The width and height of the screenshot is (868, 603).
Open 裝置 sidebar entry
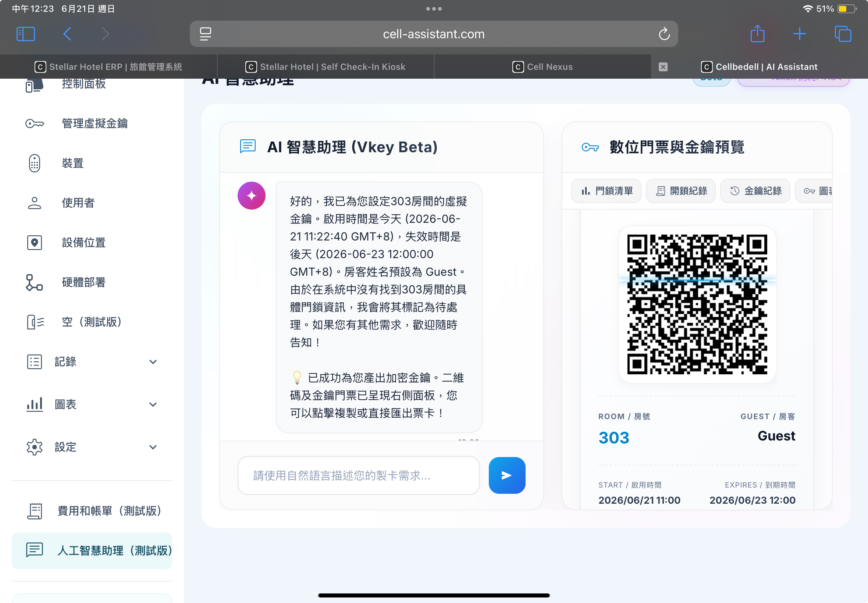(x=92, y=163)
